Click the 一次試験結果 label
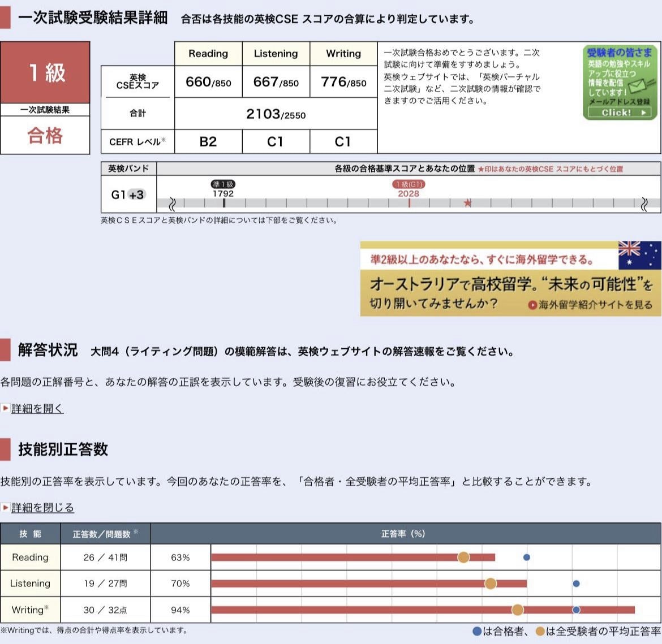 pos(45,110)
